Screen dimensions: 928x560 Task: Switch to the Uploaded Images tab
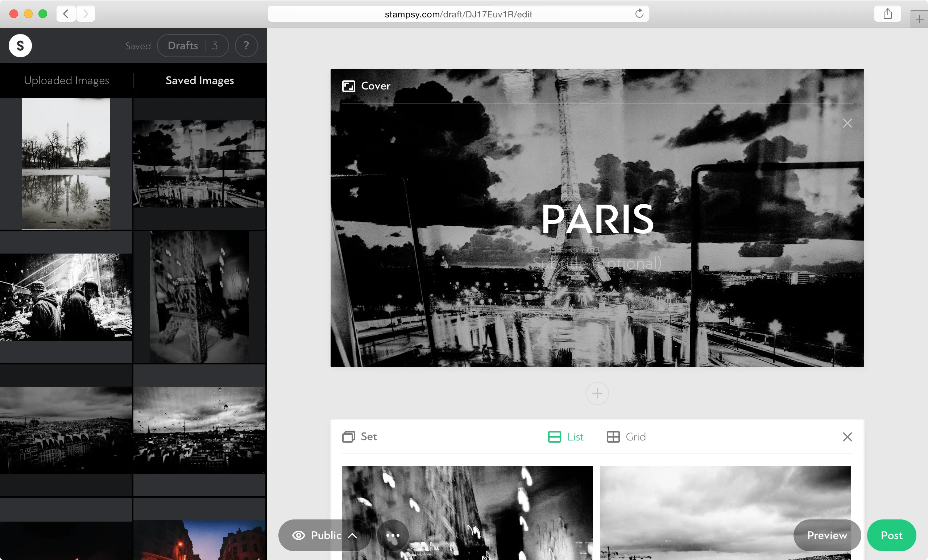(66, 80)
